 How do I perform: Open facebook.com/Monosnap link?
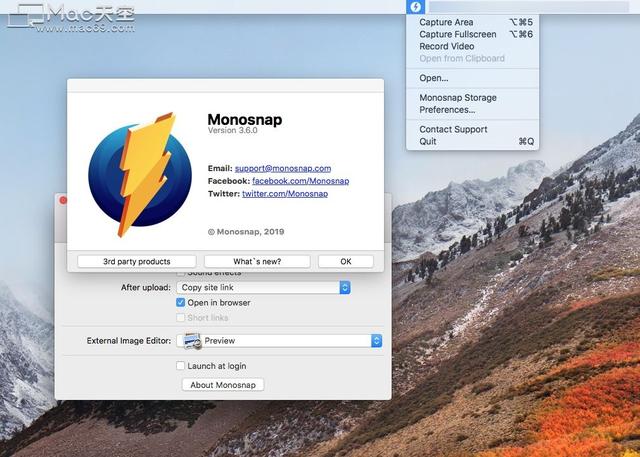[x=300, y=181]
